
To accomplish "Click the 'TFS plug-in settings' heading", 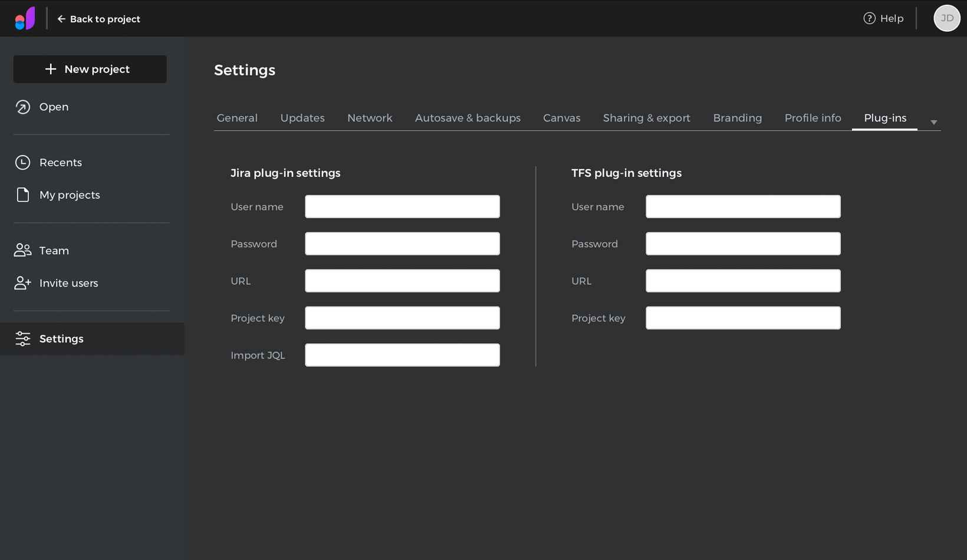I will click(626, 173).
